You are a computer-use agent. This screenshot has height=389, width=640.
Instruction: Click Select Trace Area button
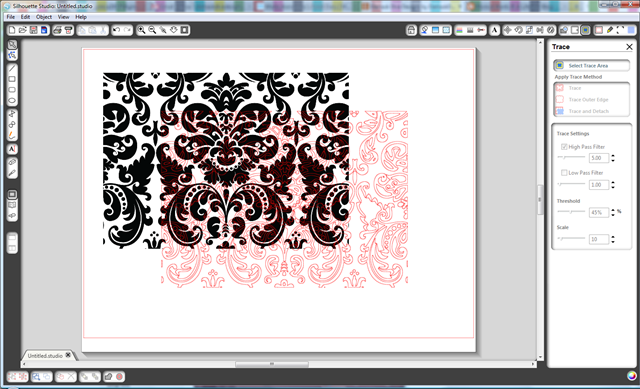(x=591, y=65)
